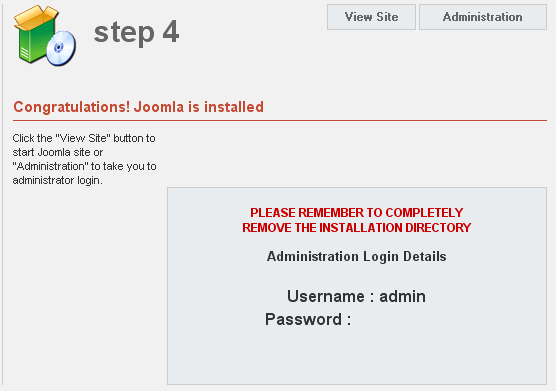Click the blue CD disc icon
This screenshot has width=556, height=391.
(61, 48)
